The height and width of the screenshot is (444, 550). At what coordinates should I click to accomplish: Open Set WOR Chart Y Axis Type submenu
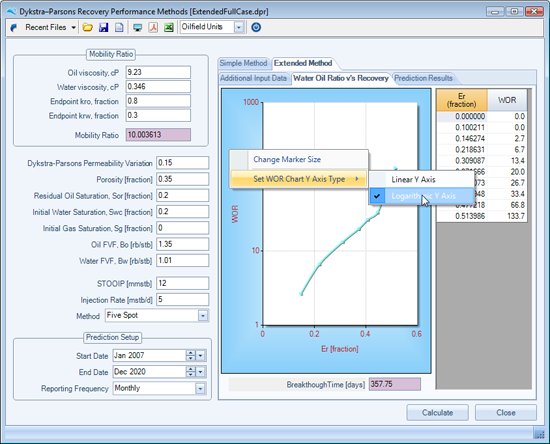pos(299,179)
